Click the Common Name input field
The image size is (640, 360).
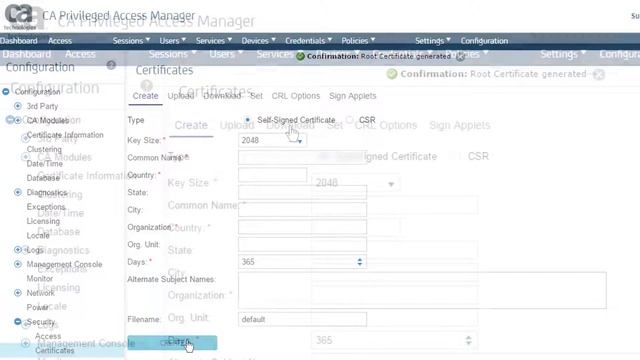click(x=302, y=158)
